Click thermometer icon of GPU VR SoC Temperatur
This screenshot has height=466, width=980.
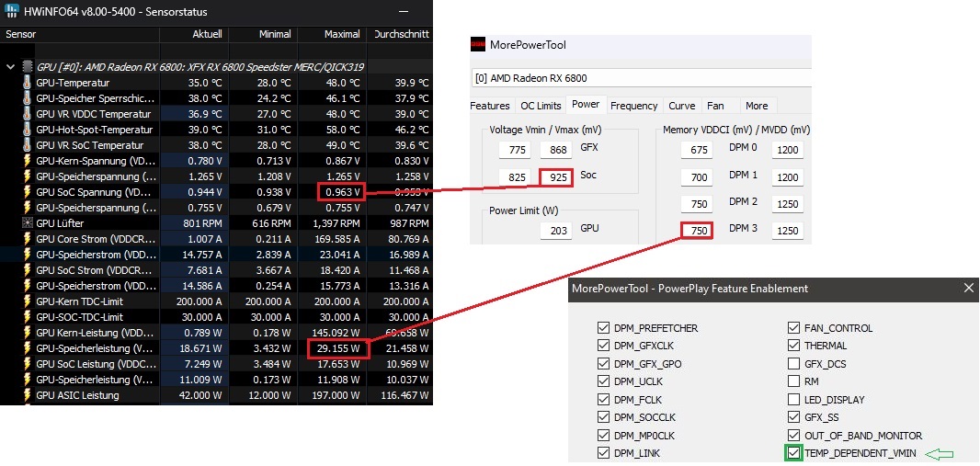28,145
